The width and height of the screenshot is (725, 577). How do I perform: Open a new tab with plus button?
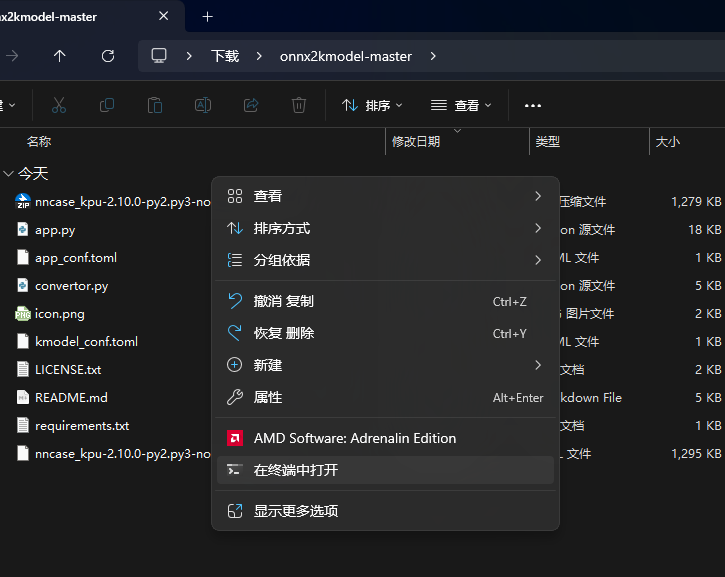point(208,16)
